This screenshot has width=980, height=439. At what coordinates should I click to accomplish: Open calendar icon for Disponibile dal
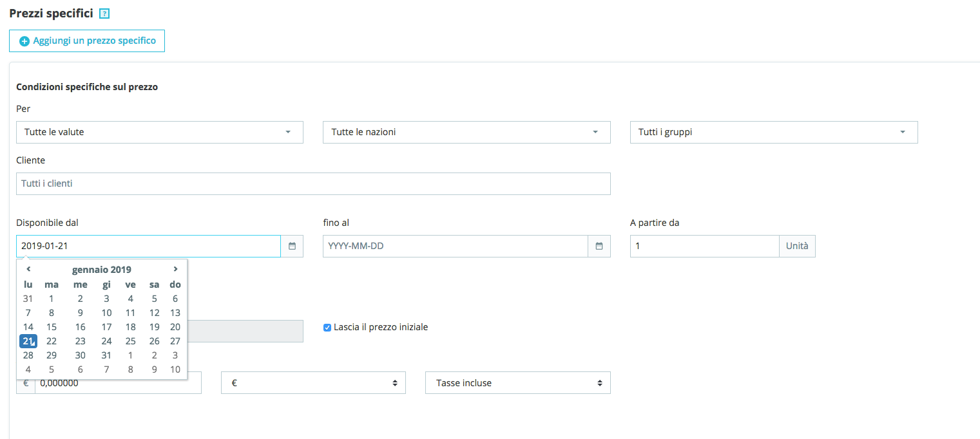click(292, 246)
